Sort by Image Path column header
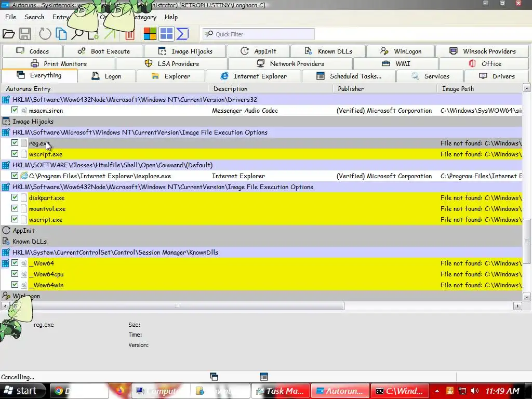 click(x=480, y=88)
